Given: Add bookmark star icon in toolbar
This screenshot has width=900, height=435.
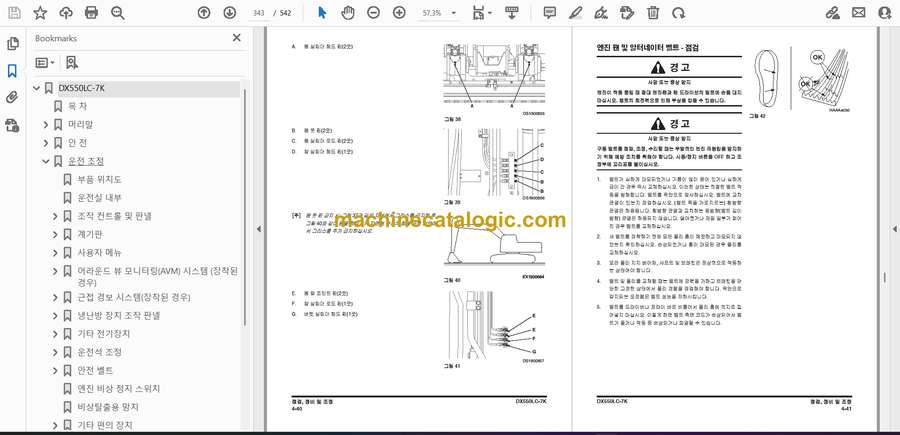Looking at the screenshot, I should tap(40, 13).
